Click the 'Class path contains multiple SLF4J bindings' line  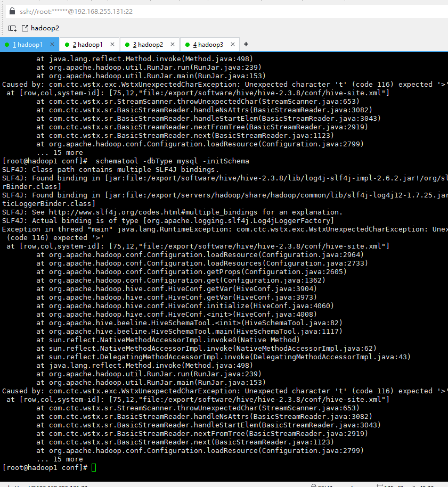click(111, 170)
